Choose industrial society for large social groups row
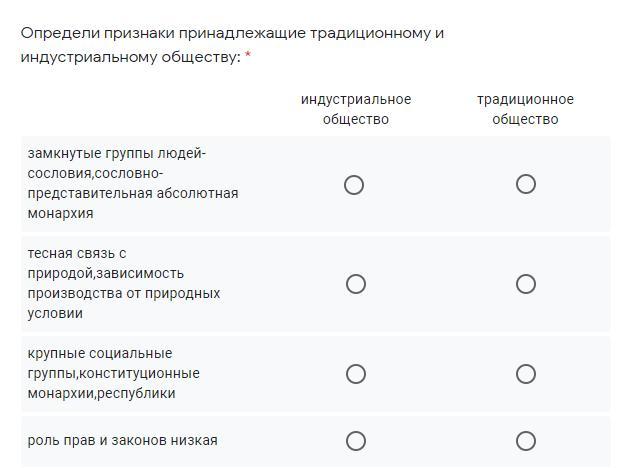The height and width of the screenshot is (468, 624). click(x=355, y=374)
